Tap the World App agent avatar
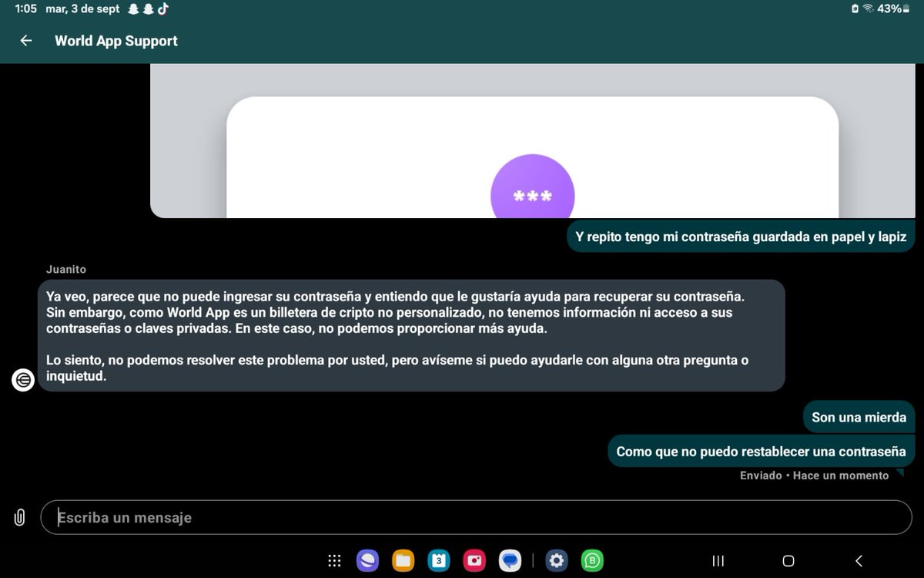924x578 pixels. 23,380
